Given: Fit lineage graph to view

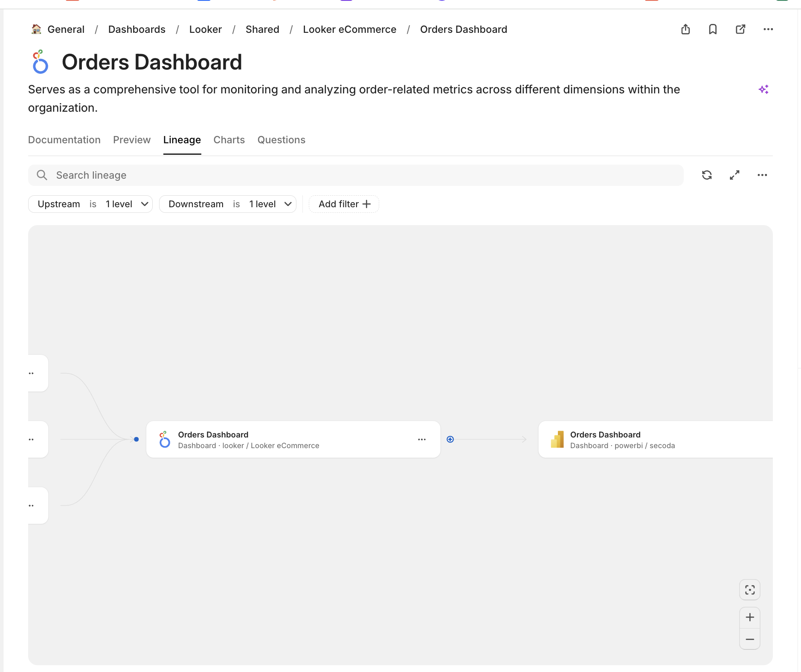Looking at the screenshot, I should 749,590.
